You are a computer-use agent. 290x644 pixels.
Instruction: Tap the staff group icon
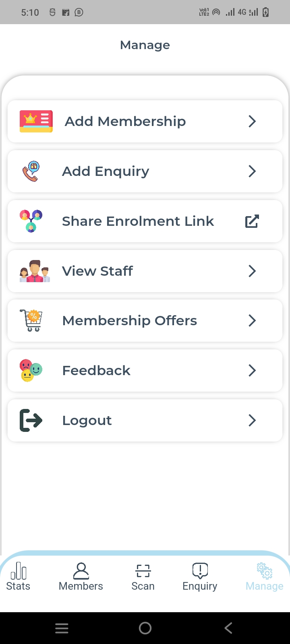coord(35,271)
